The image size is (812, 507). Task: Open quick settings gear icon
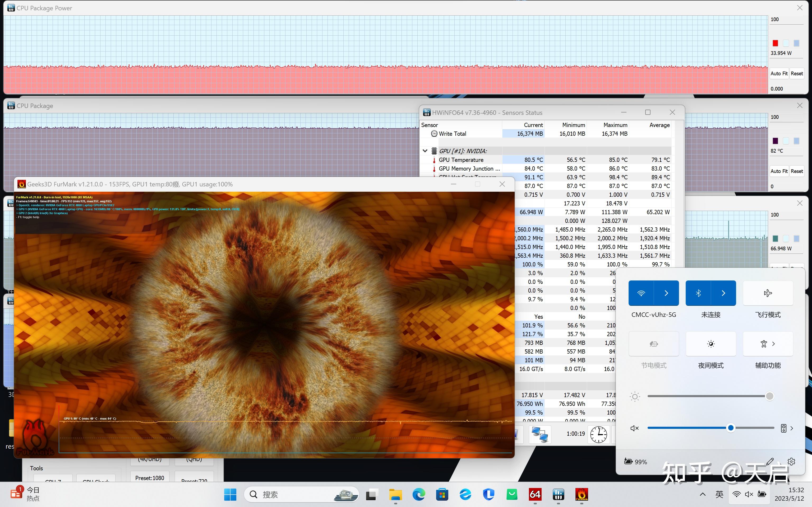coord(791,462)
